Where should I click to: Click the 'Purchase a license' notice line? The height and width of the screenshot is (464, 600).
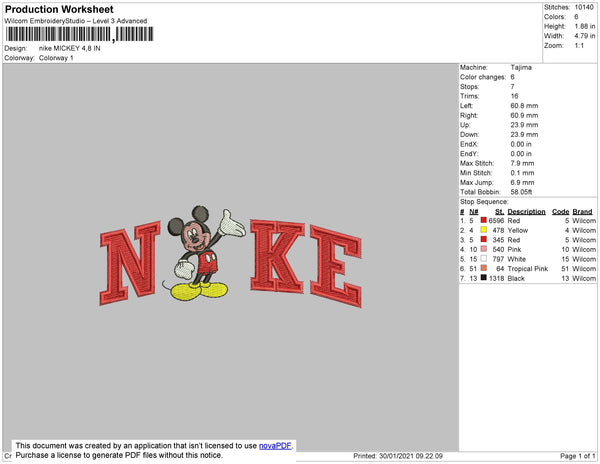[119, 455]
